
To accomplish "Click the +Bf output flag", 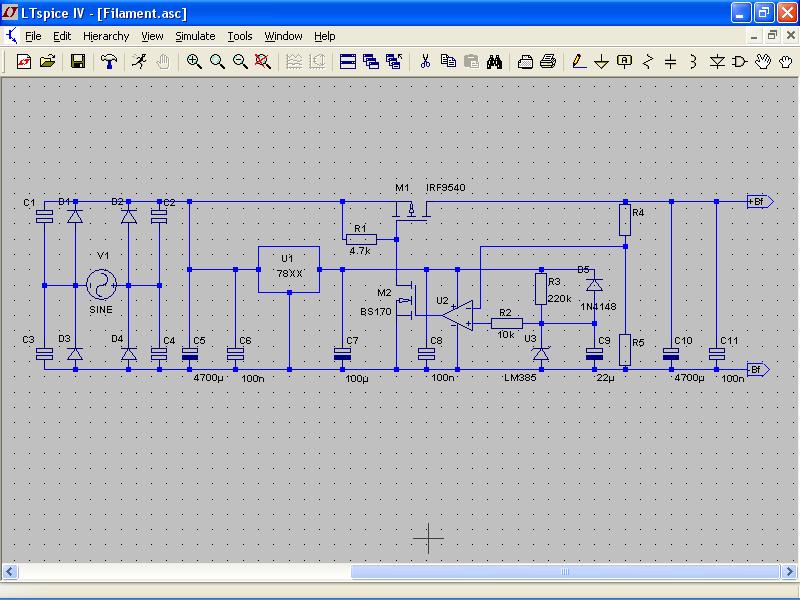I will click(x=760, y=202).
